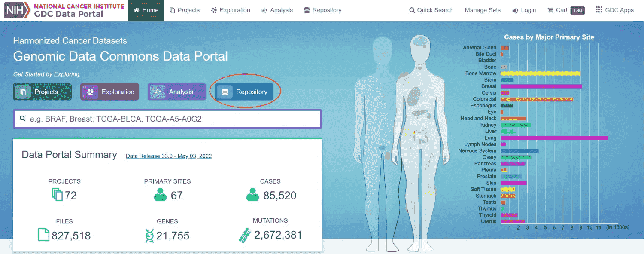Click the Cases person icon beside 85,520
This screenshot has width=644, height=254.
point(253,195)
